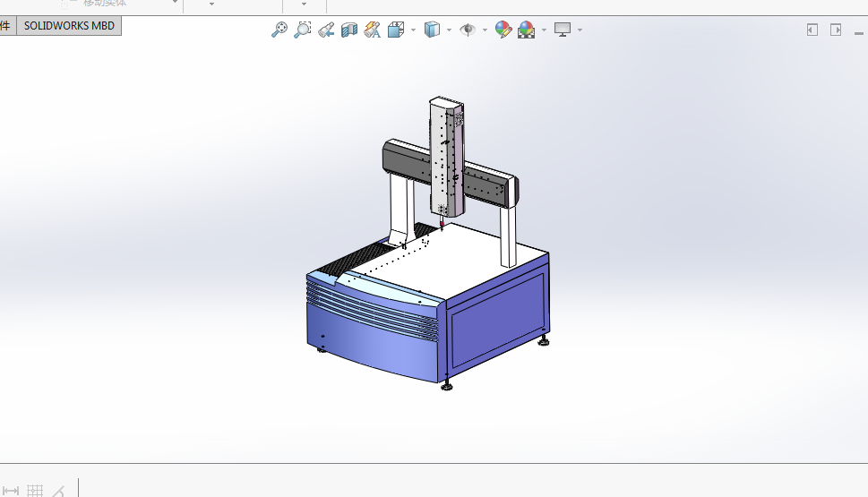Click the View Orientation cube icon
This screenshot has height=497, width=868.
tap(395, 30)
